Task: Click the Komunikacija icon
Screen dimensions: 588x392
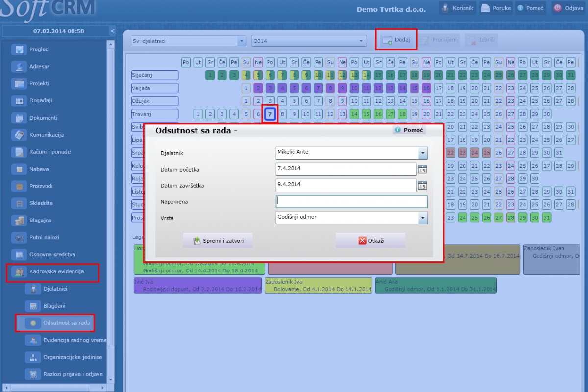Action: [19, 135]
